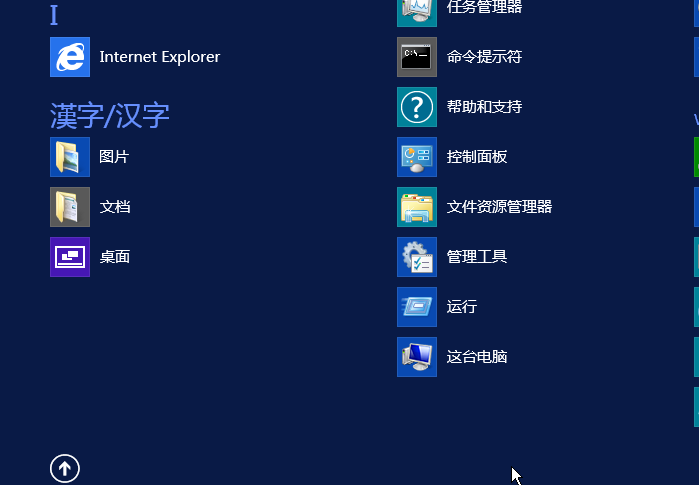The height and width of the screenshot is (485, 699).
Task: Select the letter I group header
Action: [x=54, y=15]
